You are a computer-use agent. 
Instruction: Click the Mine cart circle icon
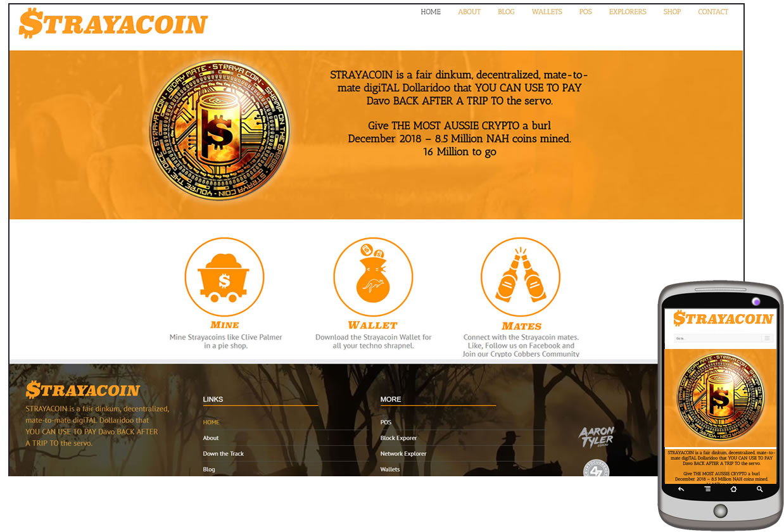tap(224, 277)
